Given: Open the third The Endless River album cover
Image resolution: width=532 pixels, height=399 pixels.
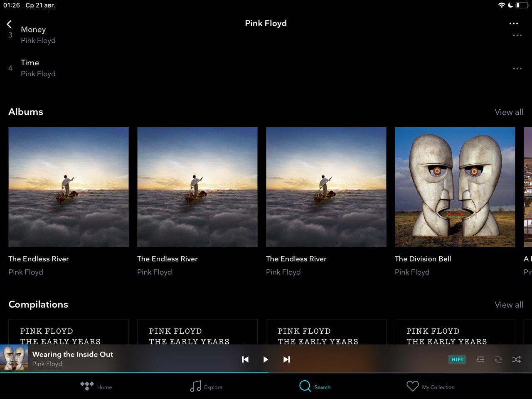Looking at the screenshot, I should click(x=326, y=187).
